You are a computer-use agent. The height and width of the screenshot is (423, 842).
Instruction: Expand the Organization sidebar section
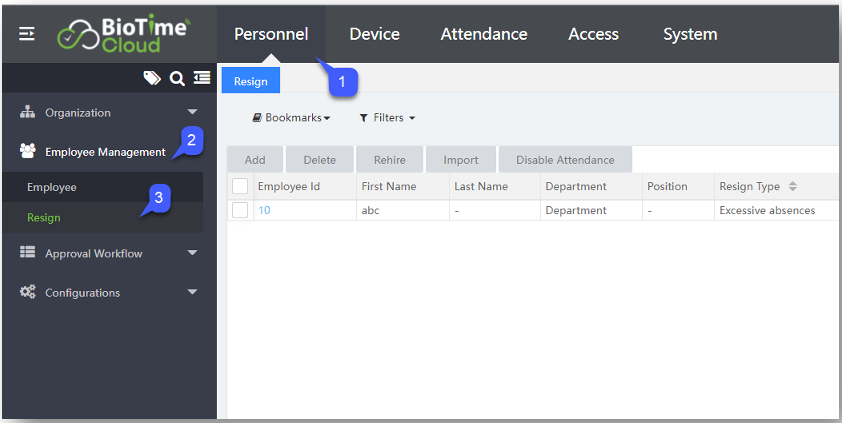click(193, 112)
